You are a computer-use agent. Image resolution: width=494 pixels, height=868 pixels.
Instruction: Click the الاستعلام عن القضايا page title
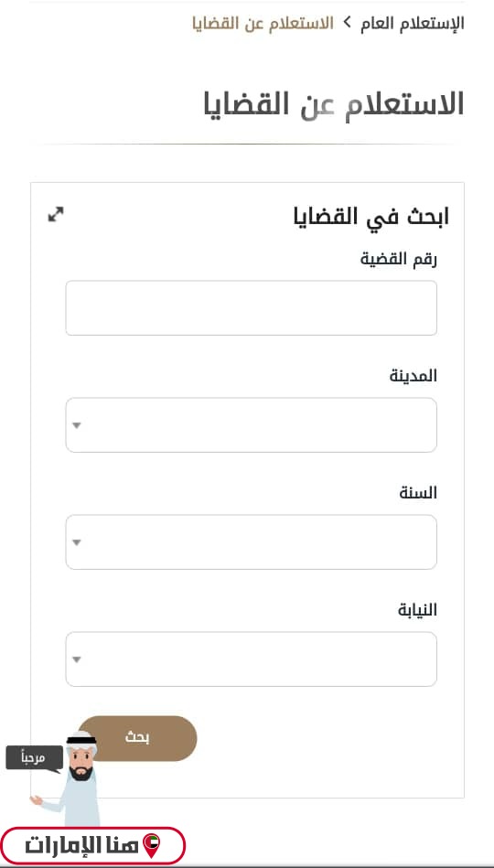point(334,103)
